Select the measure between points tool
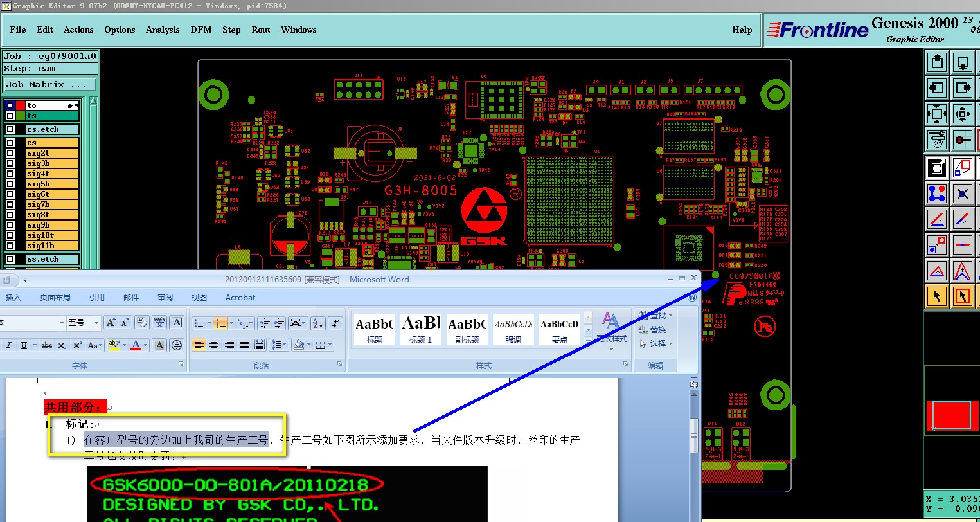This screenshot has width=980, height=522. [937, 244]
